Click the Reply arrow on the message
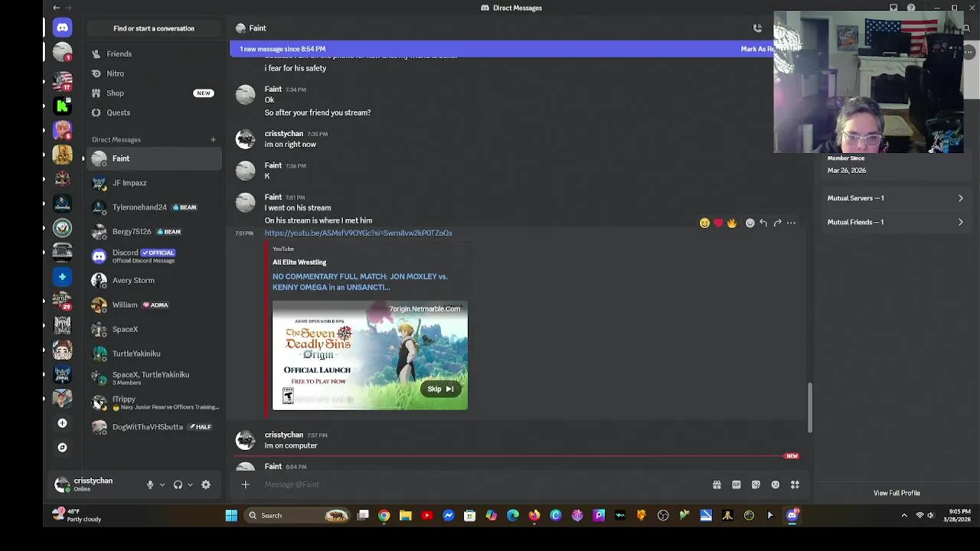Viewport: 980px width, 551px height. tap(763, 223)
